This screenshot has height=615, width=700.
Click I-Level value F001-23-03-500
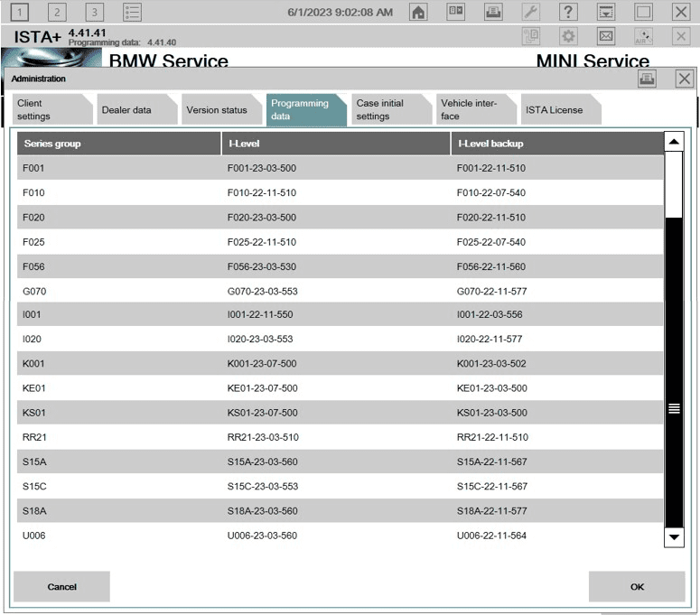[x=262, y=168]
